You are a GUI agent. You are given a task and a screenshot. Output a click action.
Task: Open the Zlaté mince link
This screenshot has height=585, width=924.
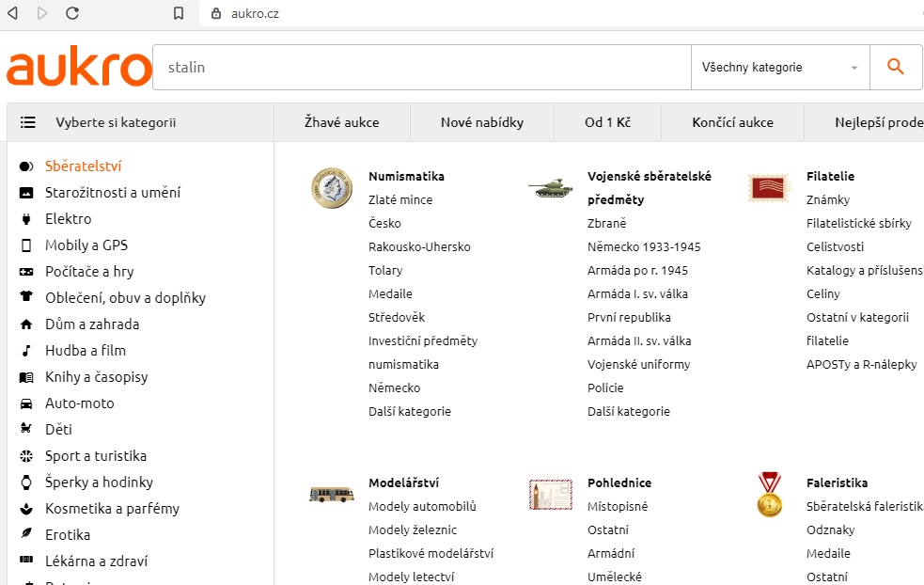[x=400, y=199]
